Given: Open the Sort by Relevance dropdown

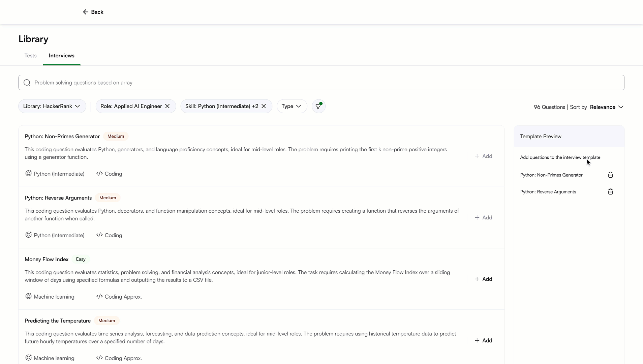Looking at the screenshot, I should coord(607,107).
